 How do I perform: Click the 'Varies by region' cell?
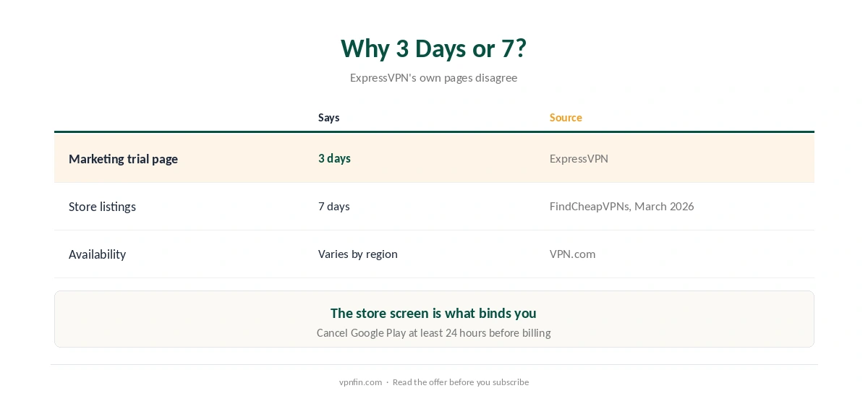[358, 254]
